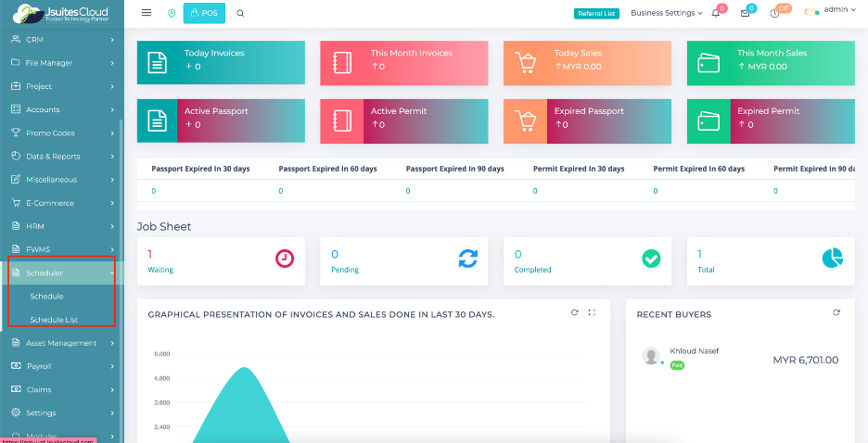Select Schedule List in sidebar

pos(54,320)
